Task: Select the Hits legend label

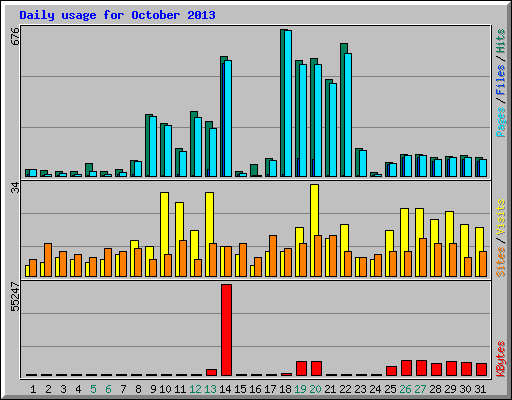Action: tap(500, 41)
